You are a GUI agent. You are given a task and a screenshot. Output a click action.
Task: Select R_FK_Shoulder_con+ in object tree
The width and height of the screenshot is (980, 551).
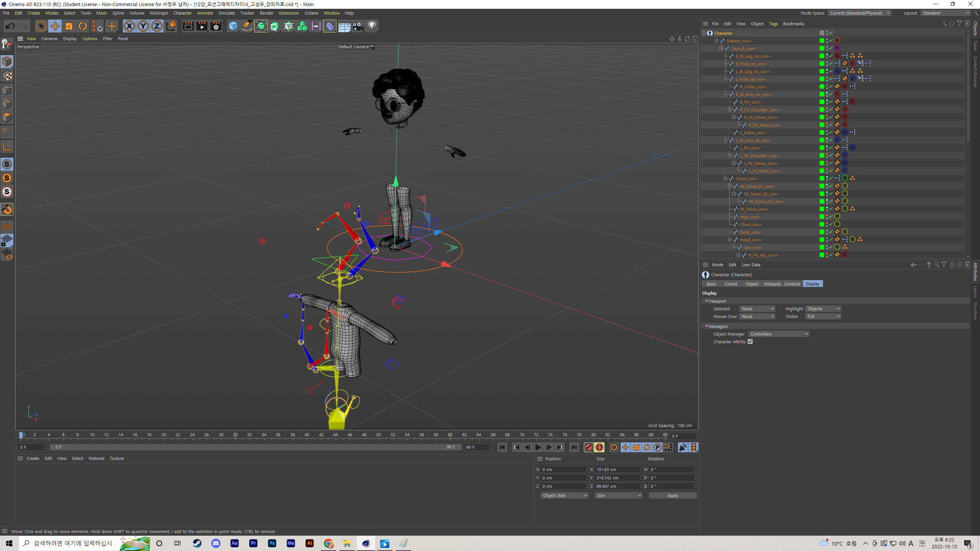(759, 110)
